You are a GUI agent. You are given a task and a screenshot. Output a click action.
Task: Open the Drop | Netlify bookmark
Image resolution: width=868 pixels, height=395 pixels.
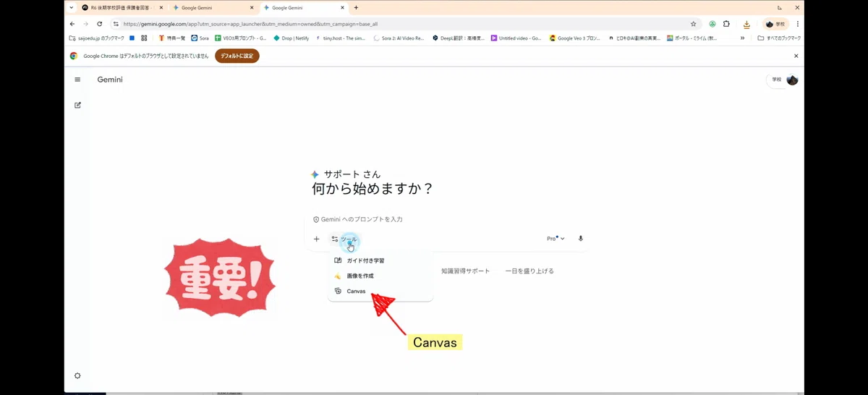click(292, 38)
